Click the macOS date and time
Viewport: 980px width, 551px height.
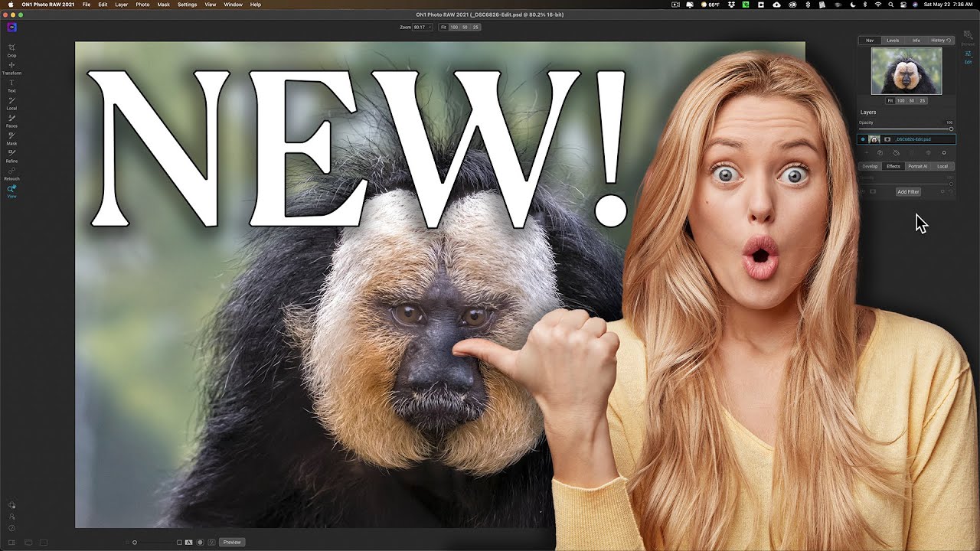click(x=949, y=5)
